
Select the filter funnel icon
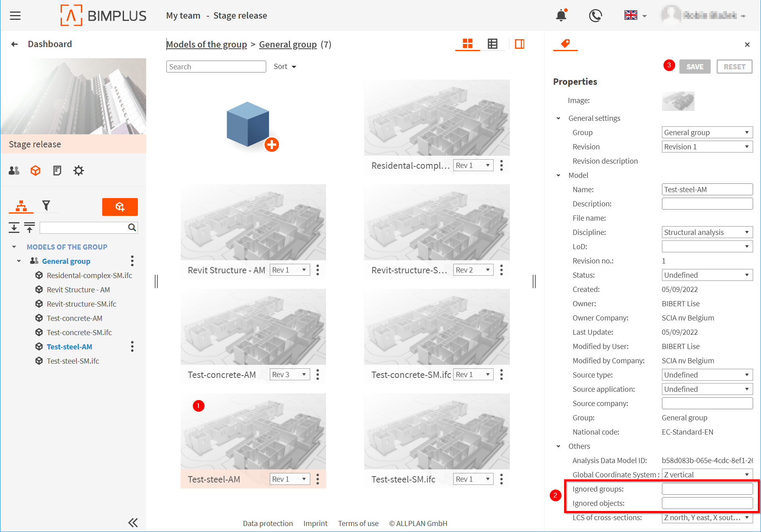click(x=46, y=205)
